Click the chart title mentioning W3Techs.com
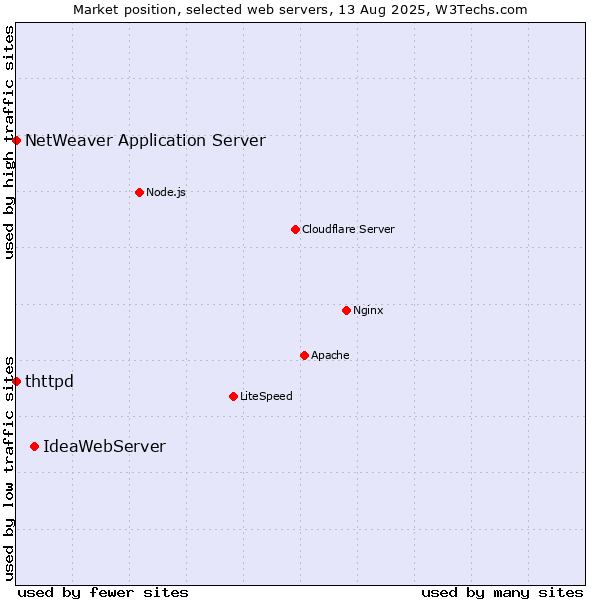600x600 pixels. pyautogui.click(x=300, y=10)
